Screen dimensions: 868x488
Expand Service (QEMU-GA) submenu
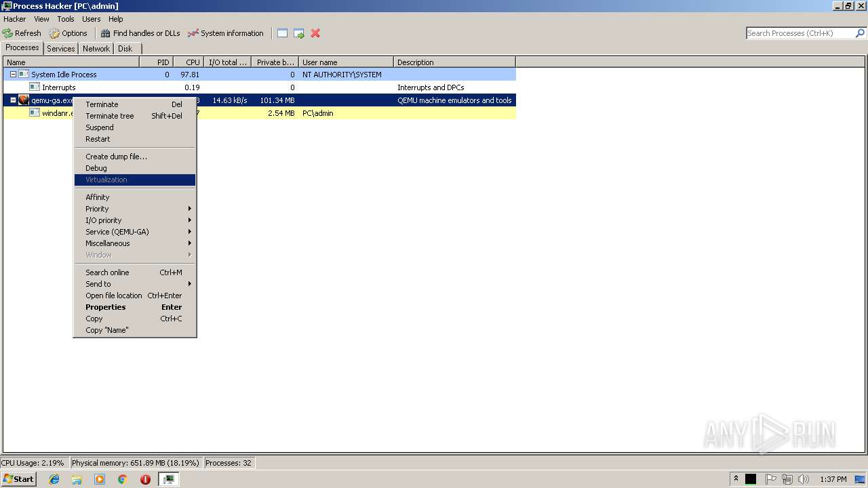(x=135, y=232)
